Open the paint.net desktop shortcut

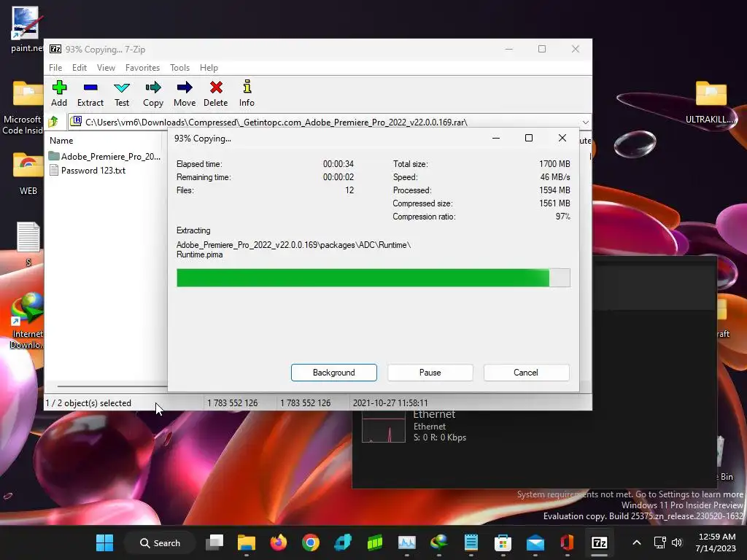26,29
